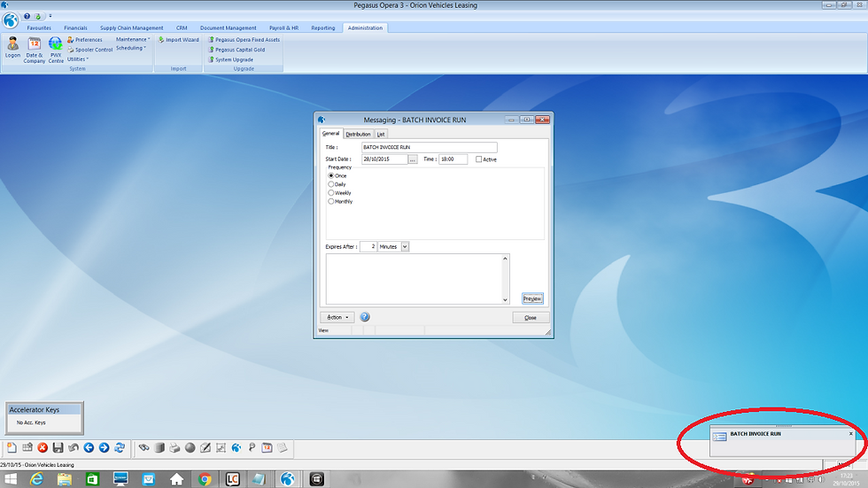Screen dimensions: 868x488
Task: Open Internet Explorer from the taskbar
Action: tap(36, 479)
